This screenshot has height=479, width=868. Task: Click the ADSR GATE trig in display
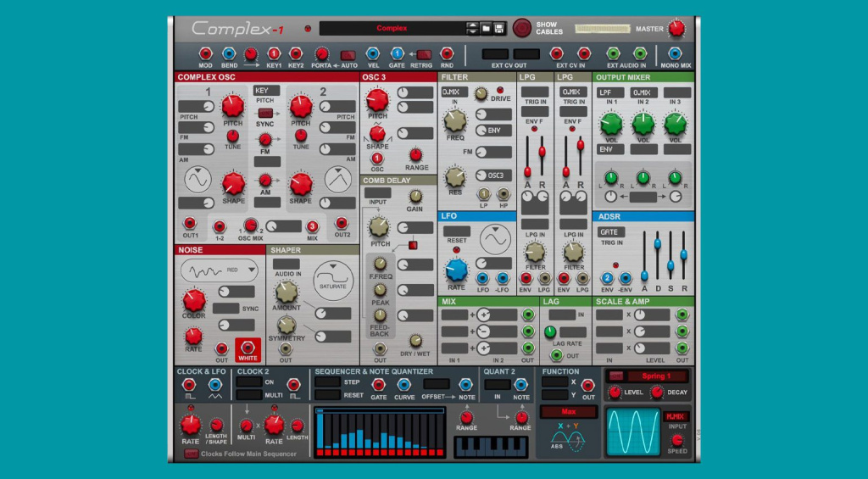click(x=610, y=232)
